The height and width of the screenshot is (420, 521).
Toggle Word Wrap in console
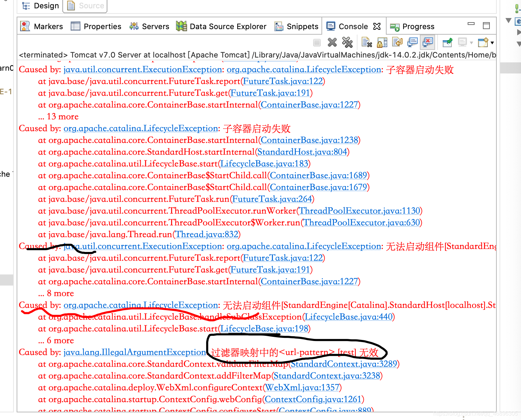pos(397,43)
